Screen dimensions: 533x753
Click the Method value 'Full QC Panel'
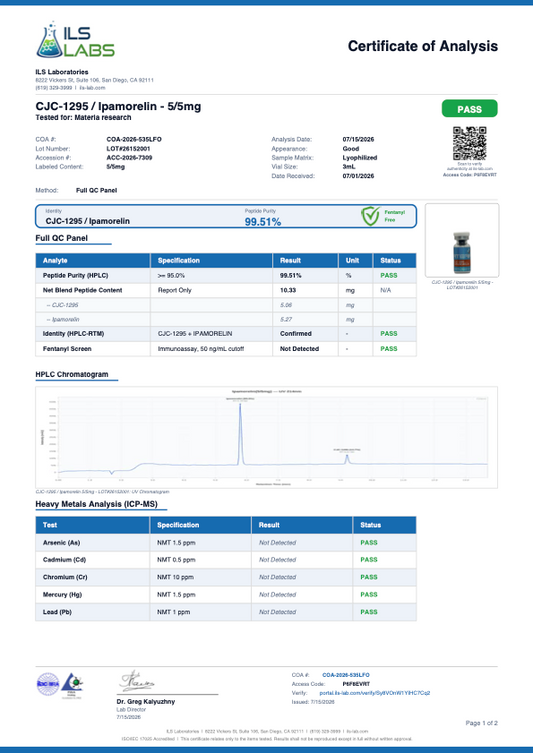97,191
